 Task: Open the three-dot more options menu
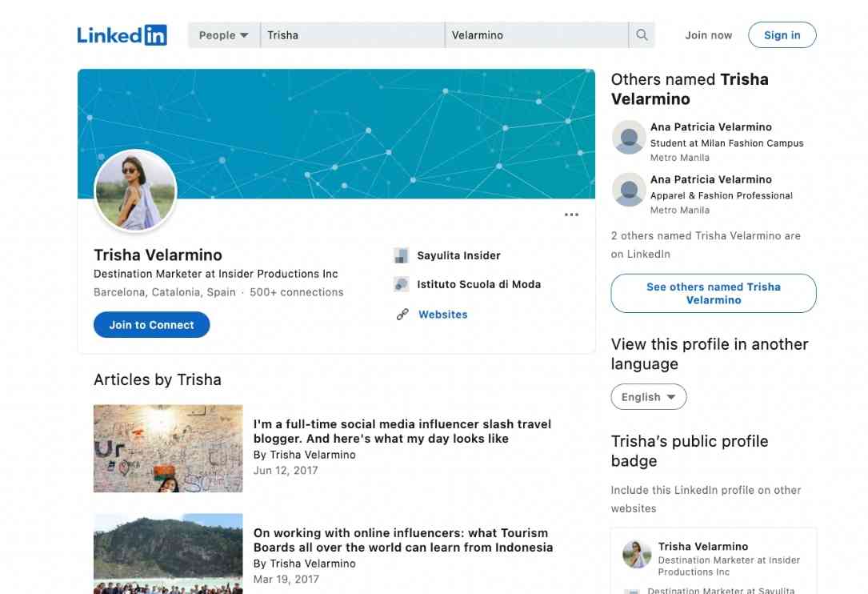571,215
